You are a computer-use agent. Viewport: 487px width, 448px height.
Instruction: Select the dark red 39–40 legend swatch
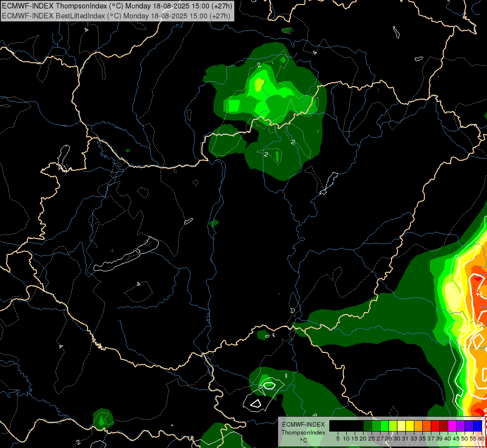click(x=444, y=426)
